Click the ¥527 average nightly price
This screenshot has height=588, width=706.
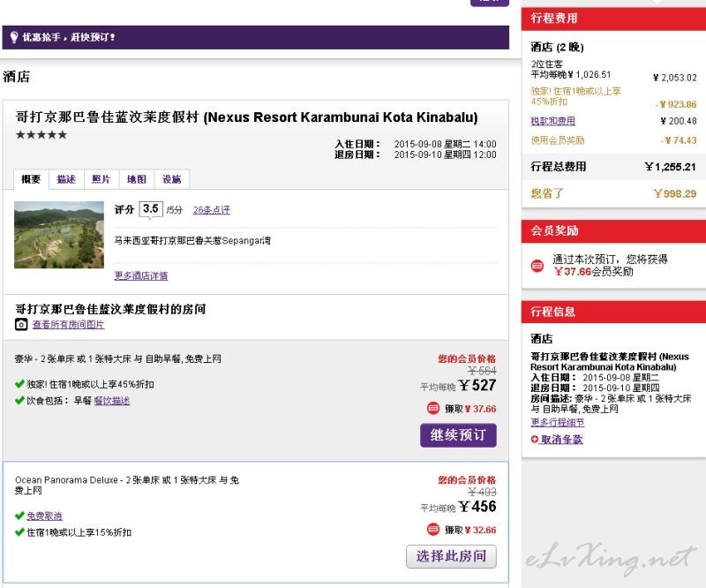point(477,385)
